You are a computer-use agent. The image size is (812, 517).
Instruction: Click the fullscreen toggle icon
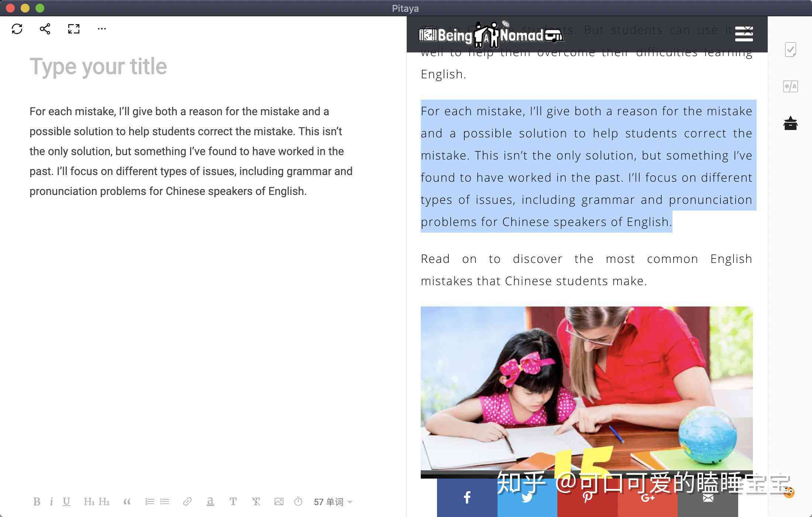click(73, 28)
